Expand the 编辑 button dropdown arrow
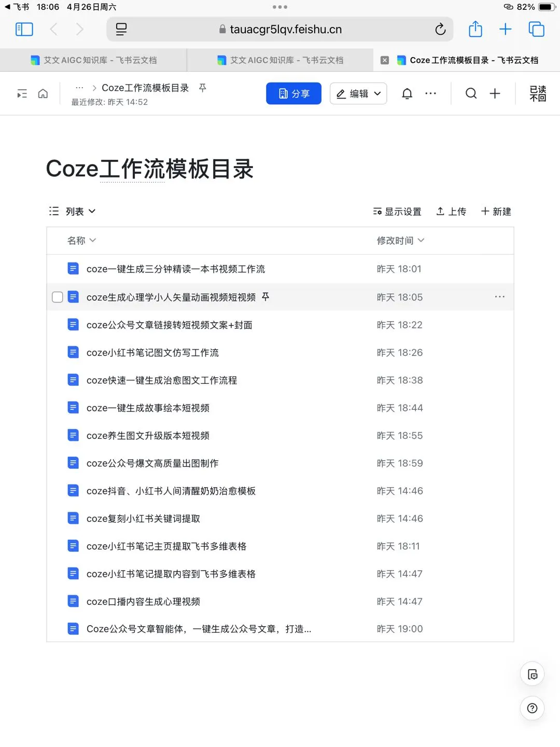560x747 pixels. click(x=377, y=93)
